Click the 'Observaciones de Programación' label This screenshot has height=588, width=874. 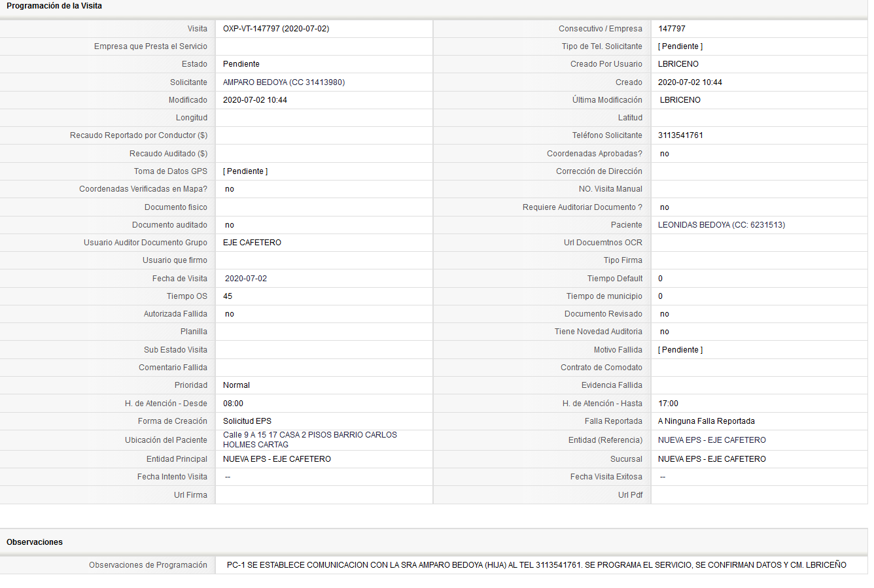click(x=148, y=565)
